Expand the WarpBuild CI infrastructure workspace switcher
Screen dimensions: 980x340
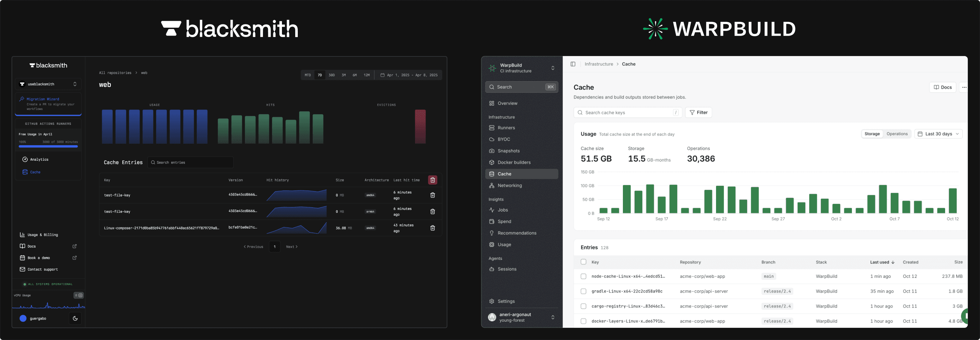tap(521, 68)
